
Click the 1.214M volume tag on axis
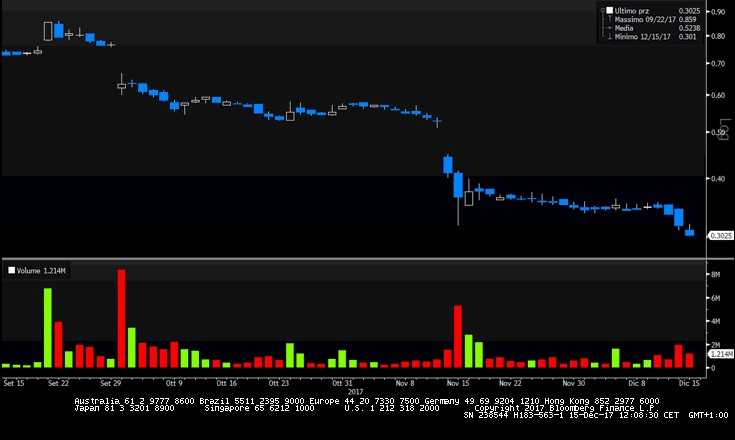(721, 354)
